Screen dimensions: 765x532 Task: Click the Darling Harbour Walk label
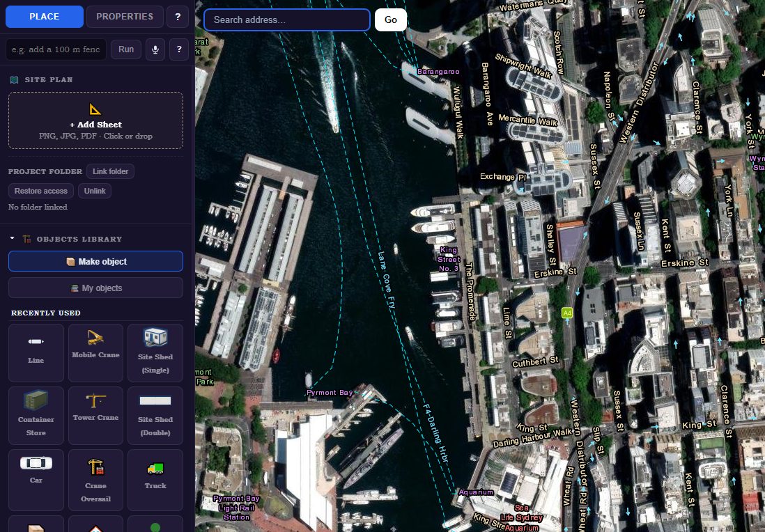(x=532, y=439)
